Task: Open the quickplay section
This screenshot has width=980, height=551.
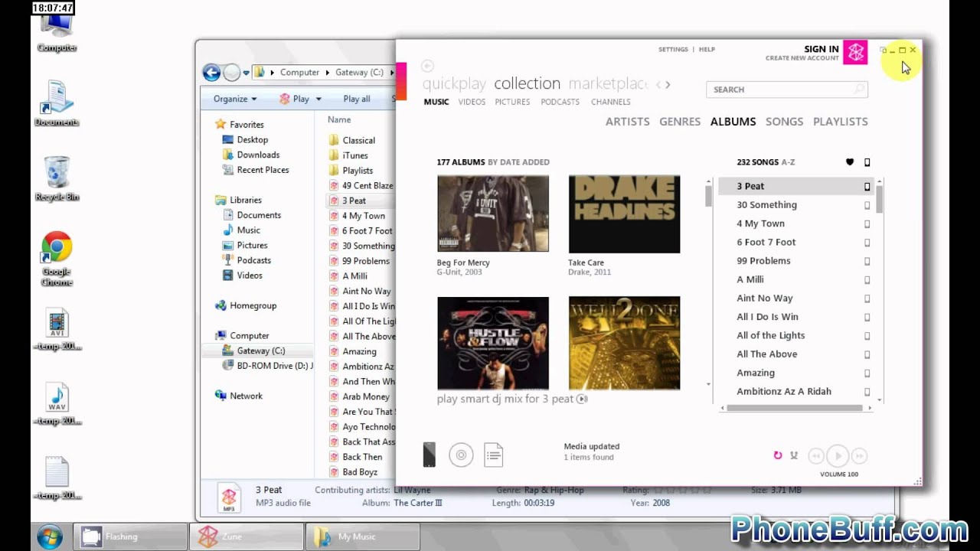Action: (x=454, y=83)
